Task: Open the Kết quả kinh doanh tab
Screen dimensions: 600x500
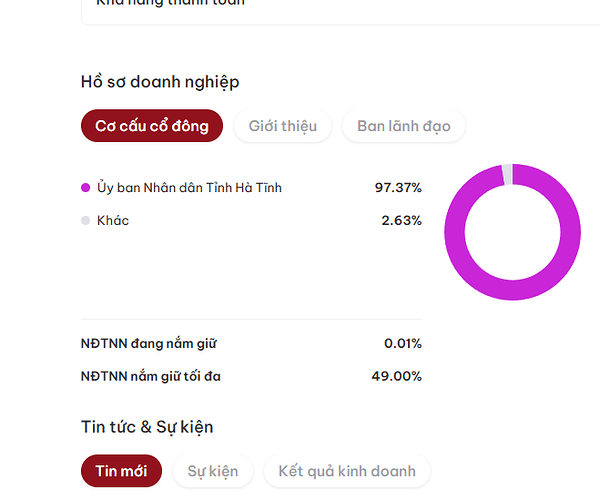Action: click(x=347, y=471)
